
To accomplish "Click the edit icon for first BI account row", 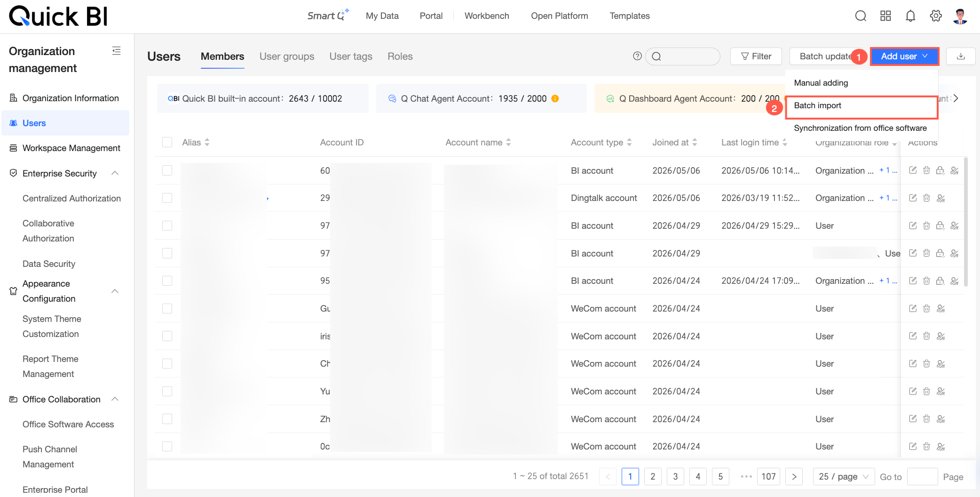I will (913, 170).
